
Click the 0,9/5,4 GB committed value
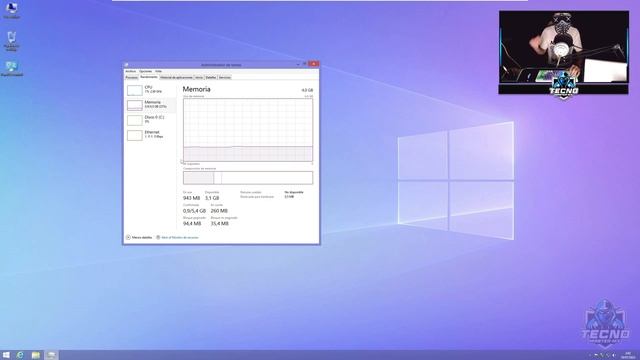click(194, 211)
